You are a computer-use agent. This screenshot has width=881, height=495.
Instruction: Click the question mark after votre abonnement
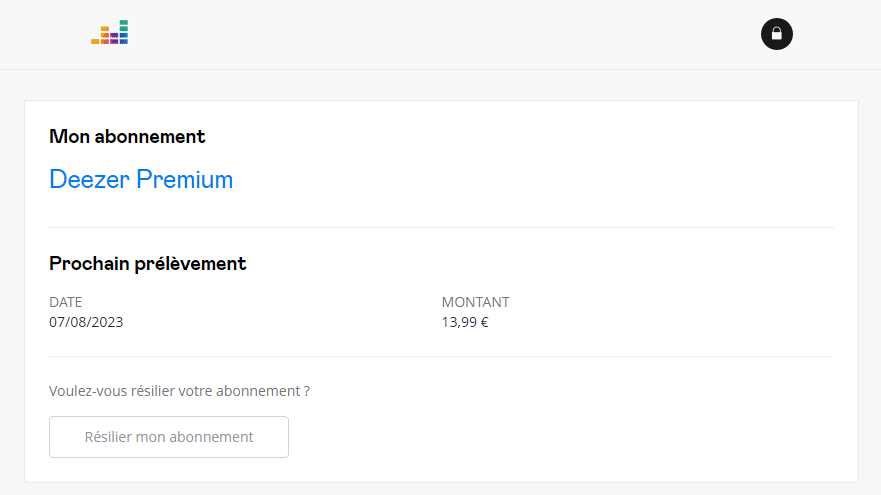pos(306,391)
